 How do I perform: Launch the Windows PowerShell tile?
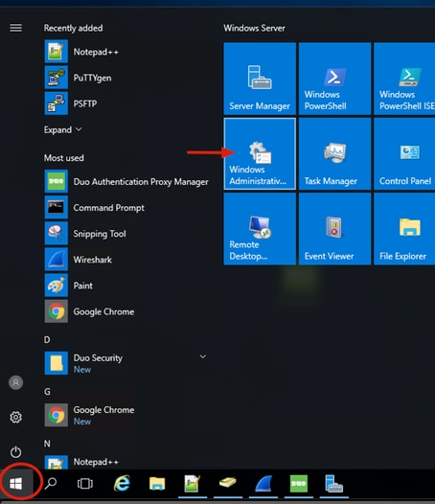[334, 79]
